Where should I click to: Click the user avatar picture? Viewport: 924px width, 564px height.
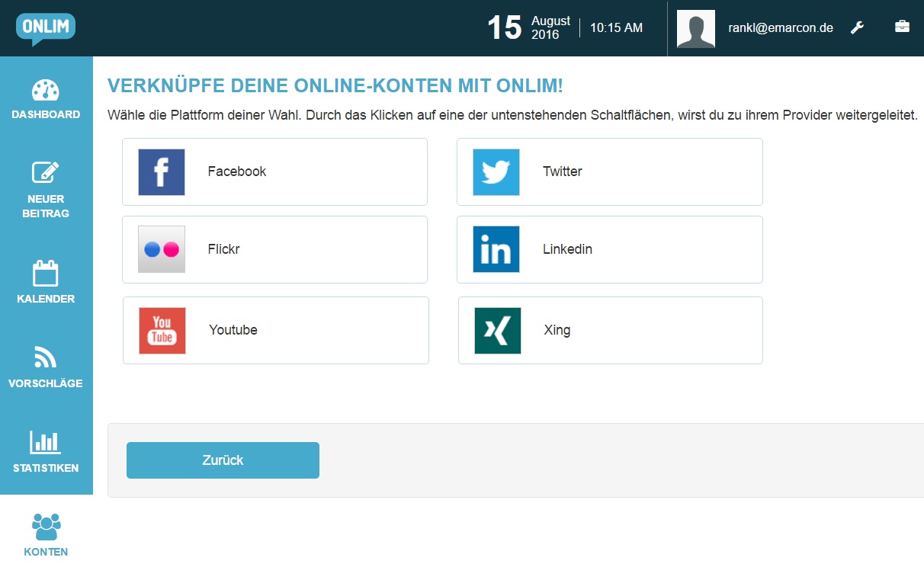[696, 29]
